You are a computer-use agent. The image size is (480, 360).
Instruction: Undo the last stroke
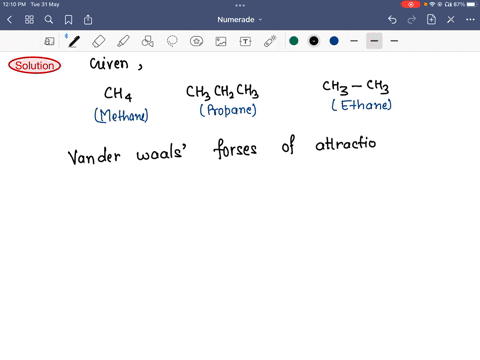392,20
